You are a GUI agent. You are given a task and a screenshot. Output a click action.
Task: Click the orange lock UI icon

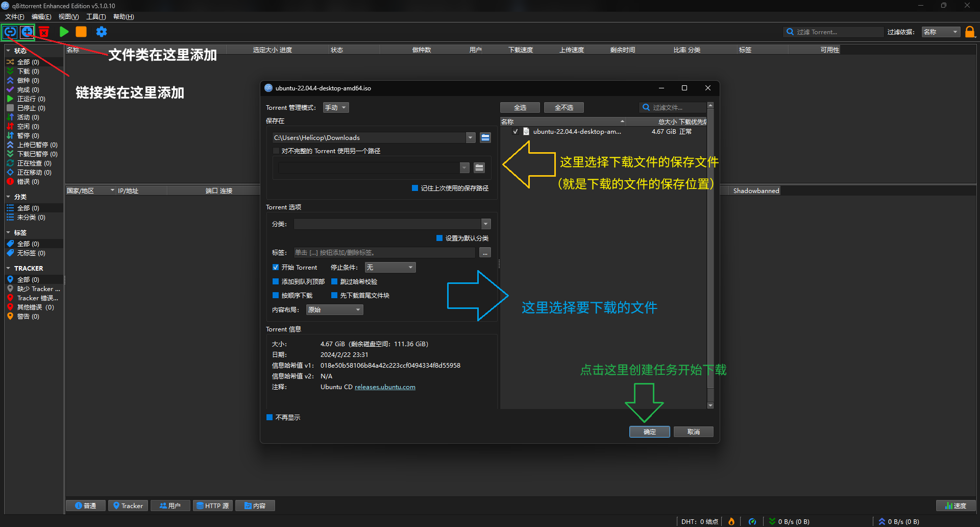[970, 32]
